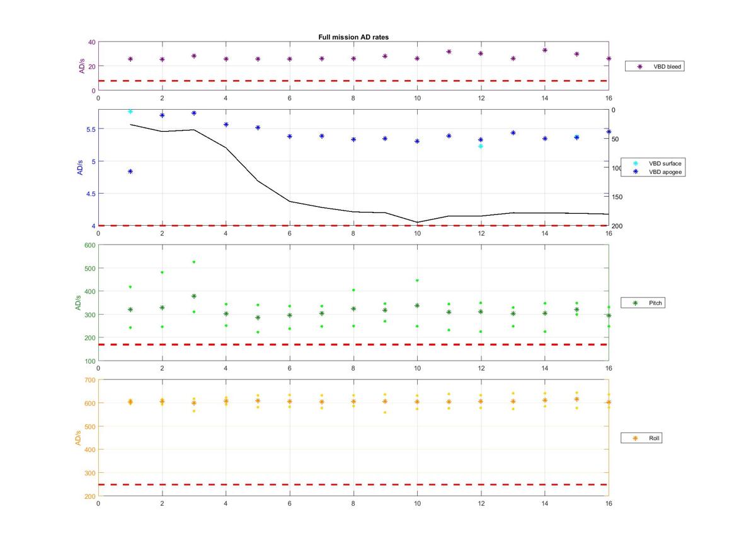This screenshot has width=756, height=558.
Task: Click the black line's minimum at dive 10
Action: pyautogui.click(x=417, y=223)
